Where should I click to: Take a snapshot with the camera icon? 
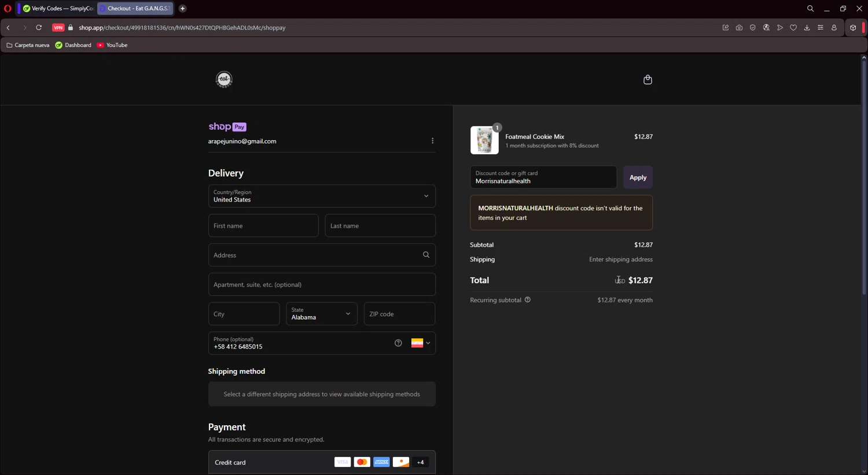(x=739, y=28)
